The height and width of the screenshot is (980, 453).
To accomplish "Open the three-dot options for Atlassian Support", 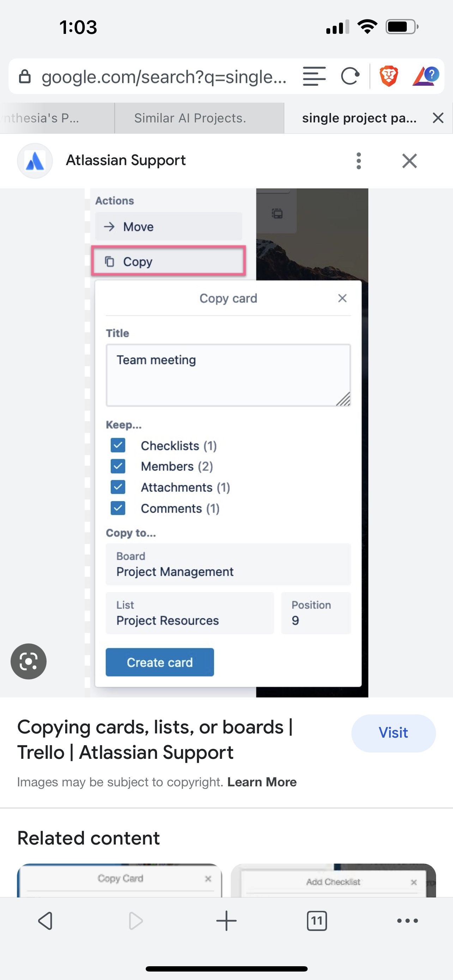I will point(358,161).
